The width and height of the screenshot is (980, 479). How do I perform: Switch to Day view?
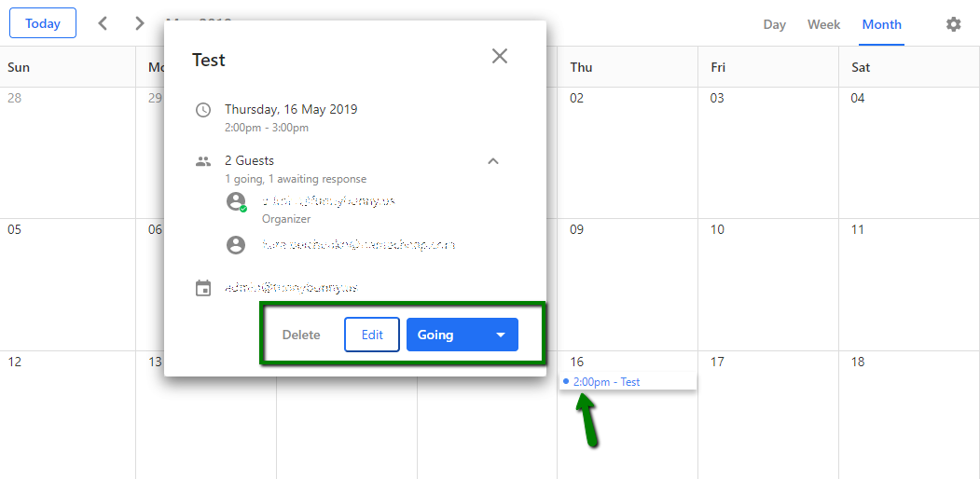pyautogui.click(x=774, y=24)
